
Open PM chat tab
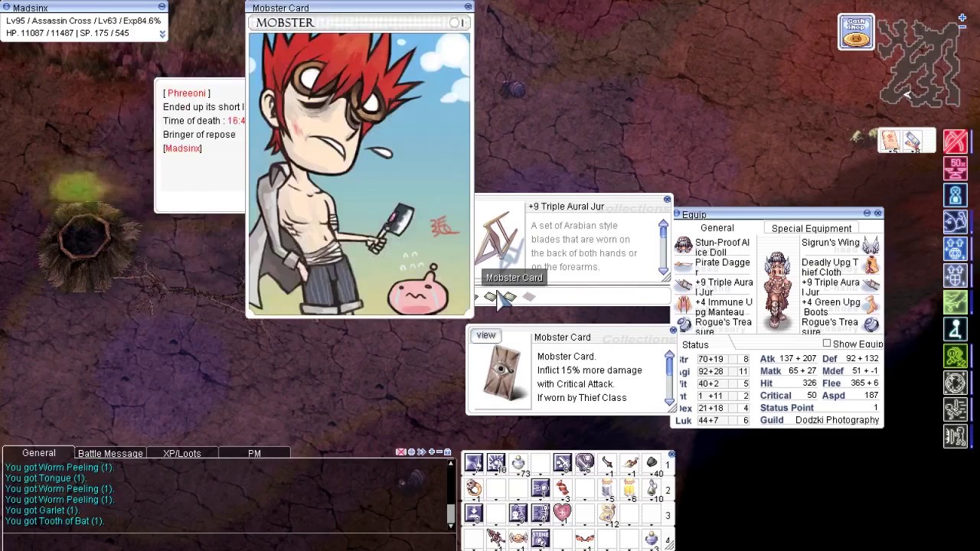254,453
